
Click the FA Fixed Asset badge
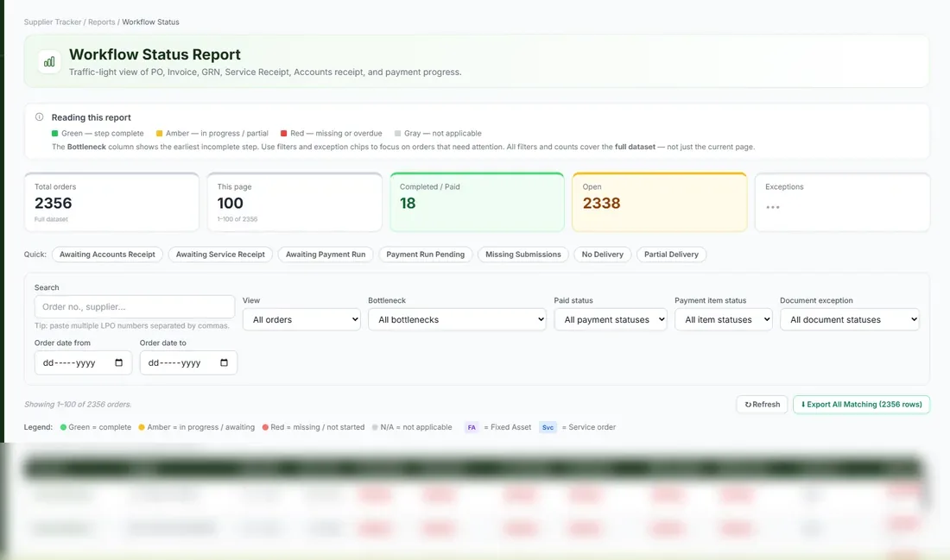point(472,427)
